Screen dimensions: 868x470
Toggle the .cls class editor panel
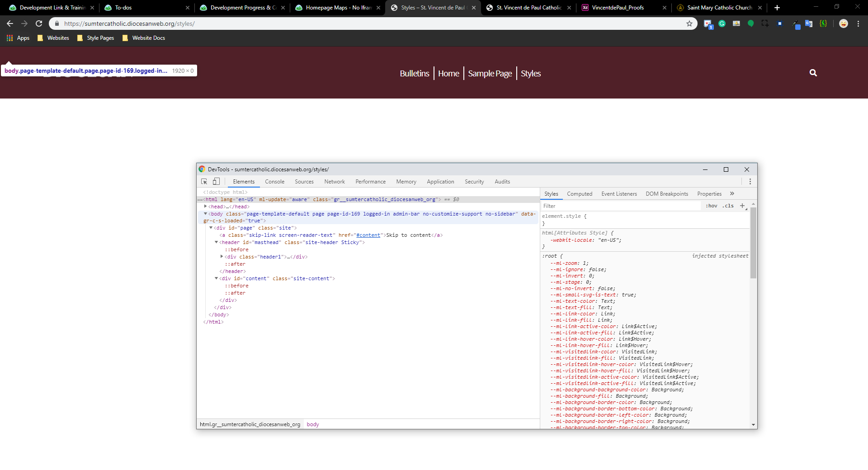(728, 206)
